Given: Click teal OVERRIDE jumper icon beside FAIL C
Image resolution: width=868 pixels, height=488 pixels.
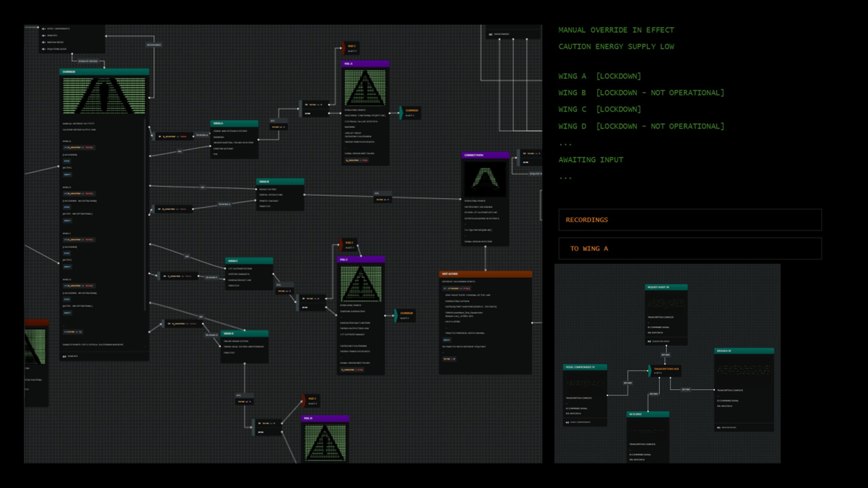Looking at the screenshot, I should point(396,315).
